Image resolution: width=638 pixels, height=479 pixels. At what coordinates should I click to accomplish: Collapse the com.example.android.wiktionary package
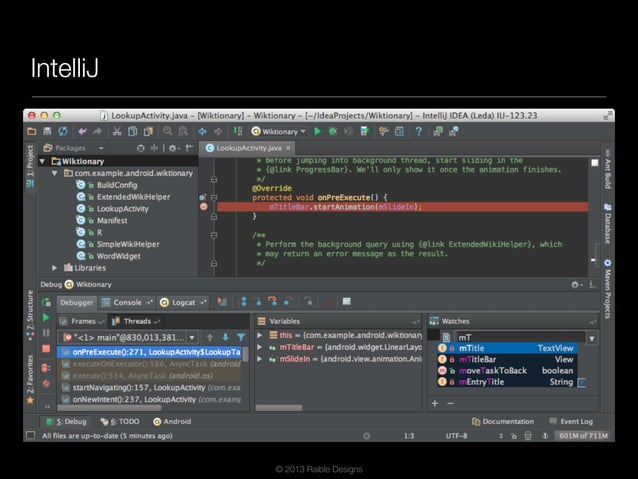(55, 173)
